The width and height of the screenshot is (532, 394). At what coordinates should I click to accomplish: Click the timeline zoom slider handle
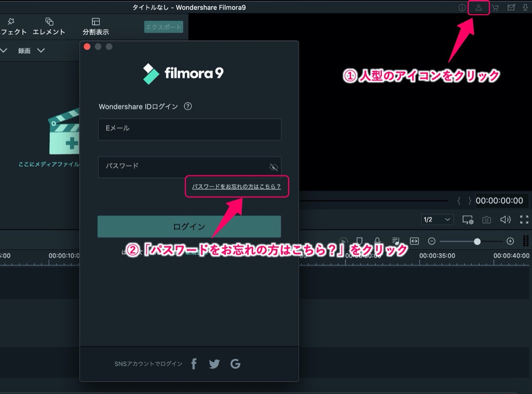click(477, 241)
